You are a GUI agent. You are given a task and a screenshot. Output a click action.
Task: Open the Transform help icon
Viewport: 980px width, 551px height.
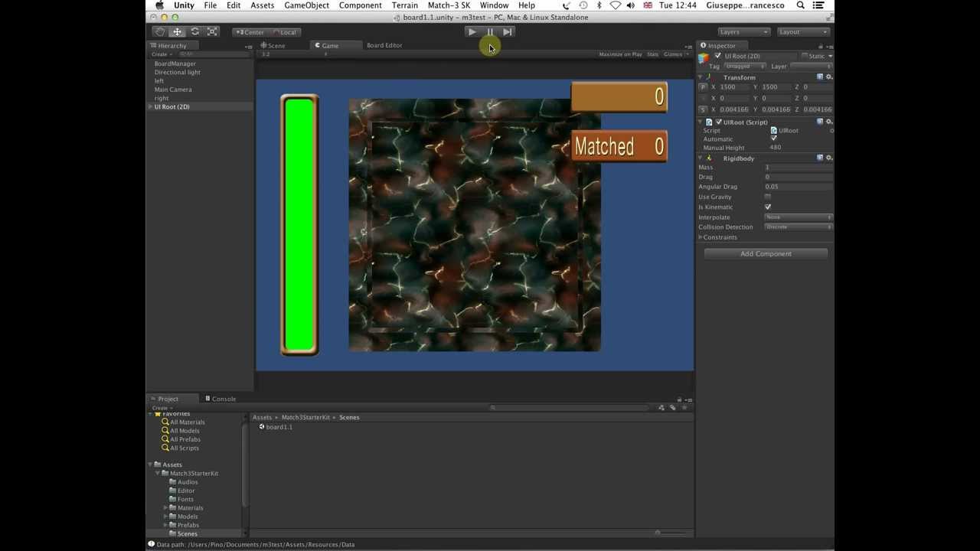pos(820,77)
